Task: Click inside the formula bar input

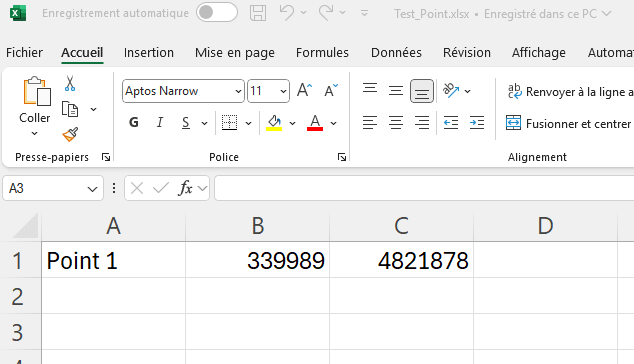Action: click(x=424, y=188)
